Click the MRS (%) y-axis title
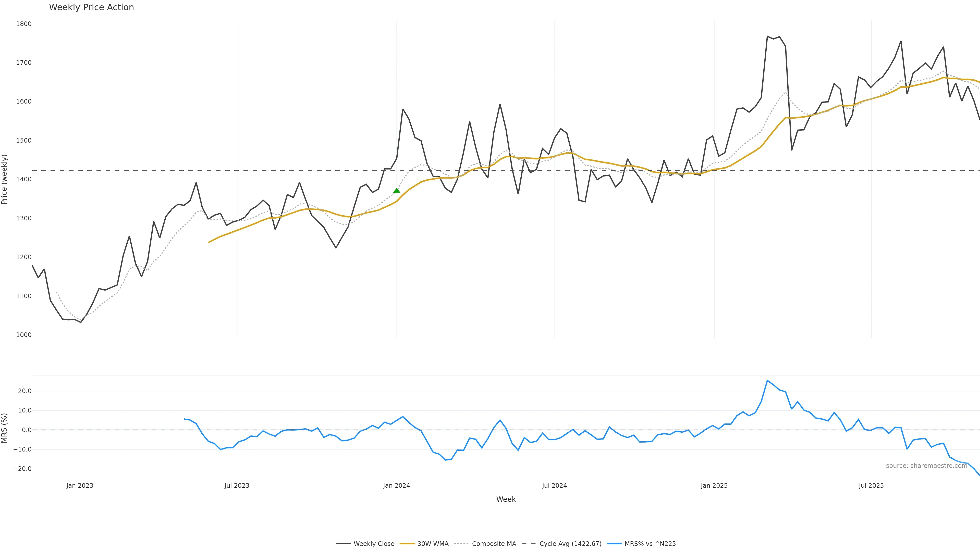This screenshot has height=551, width=980. (5, 428)
